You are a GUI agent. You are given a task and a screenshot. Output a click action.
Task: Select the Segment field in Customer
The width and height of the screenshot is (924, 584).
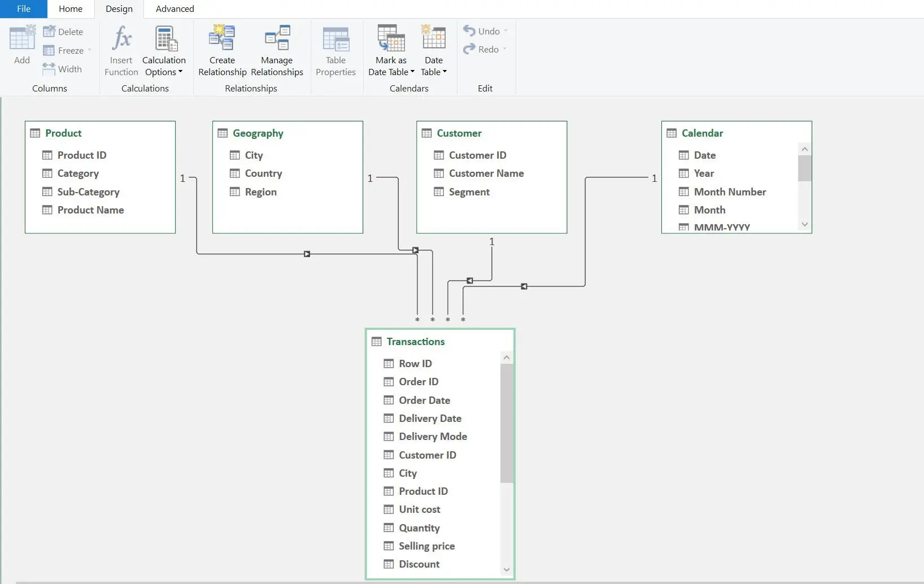(x=469, y=192)
